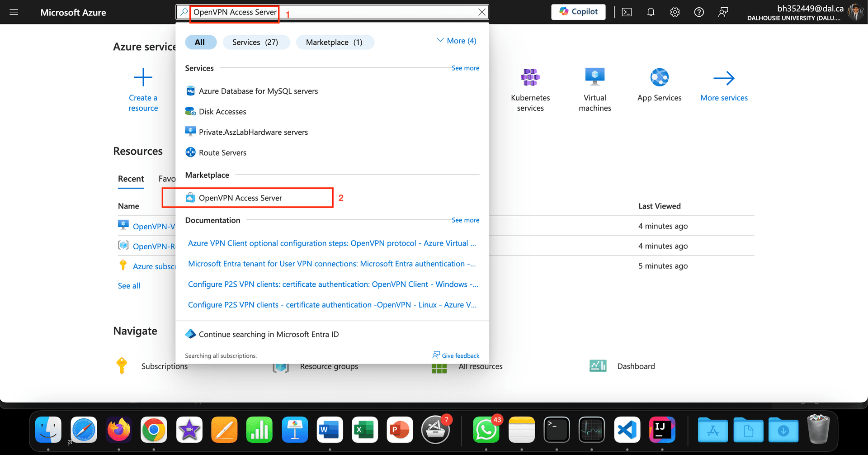Viewport: 868px width, 455px height.
Task: Click See more next to Documentation
Action: coord(465,220)
